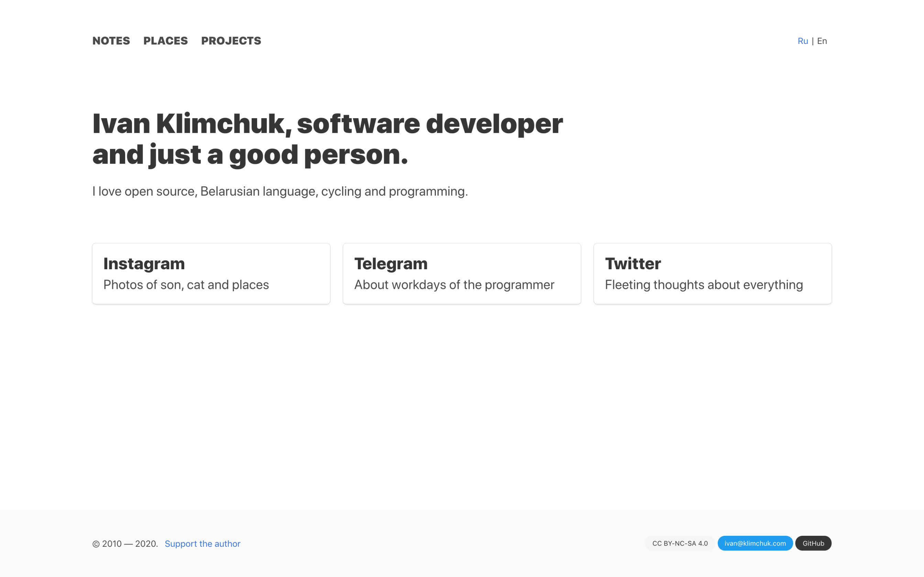
Task: Select the En language option
Action: pos(822,41)
